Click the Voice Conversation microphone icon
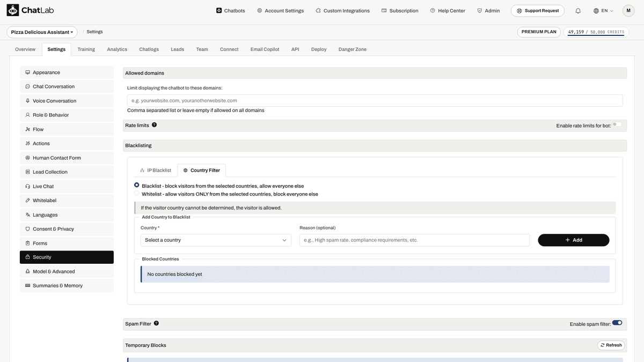 (x=27, y=101)
